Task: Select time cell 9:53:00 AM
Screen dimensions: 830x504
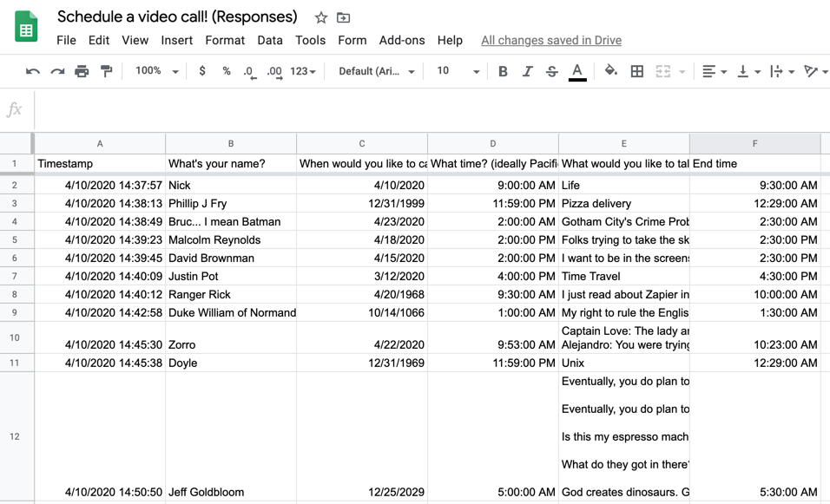Action: pyautogui.click(x=493, y=337)
